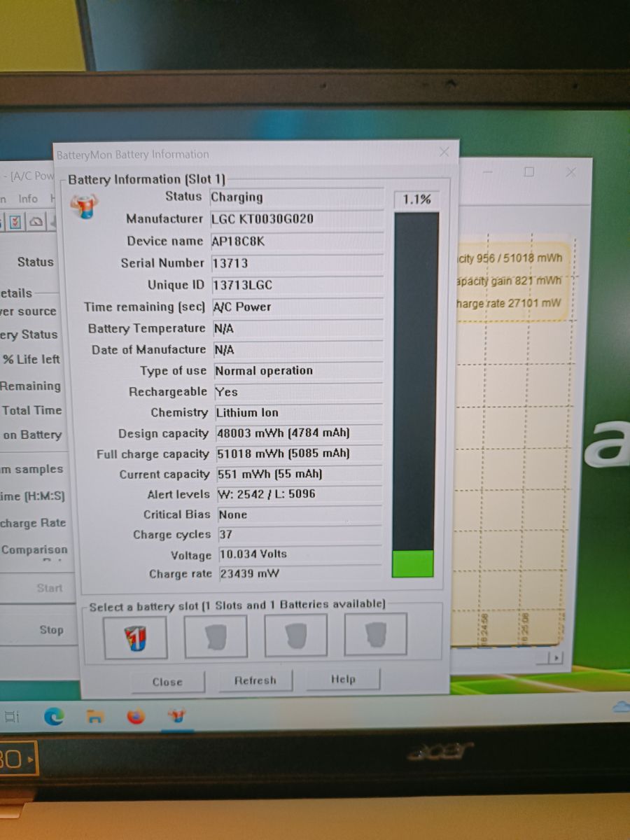Click the checklist toolbar icon in BatteryMon

(15, 223)
